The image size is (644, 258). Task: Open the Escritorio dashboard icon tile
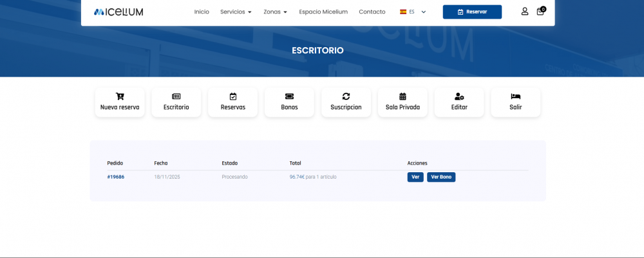(x=176, y=97)
